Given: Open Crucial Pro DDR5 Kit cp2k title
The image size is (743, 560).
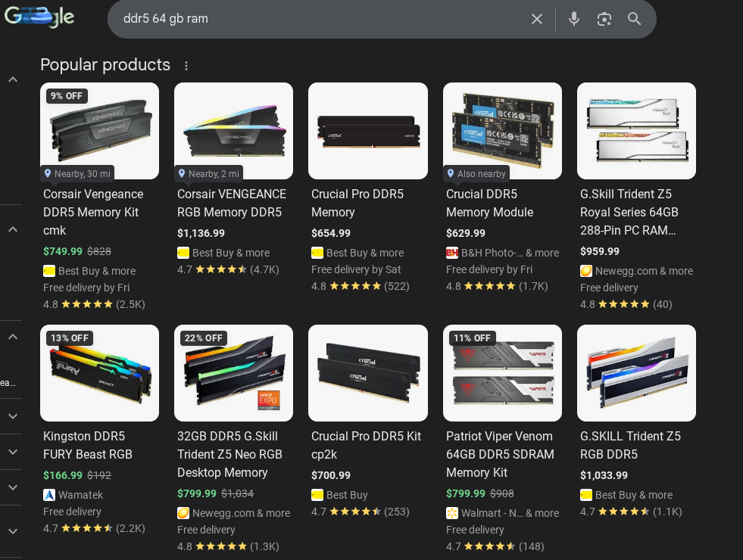Looking at the screenshot, I should 366,445.
